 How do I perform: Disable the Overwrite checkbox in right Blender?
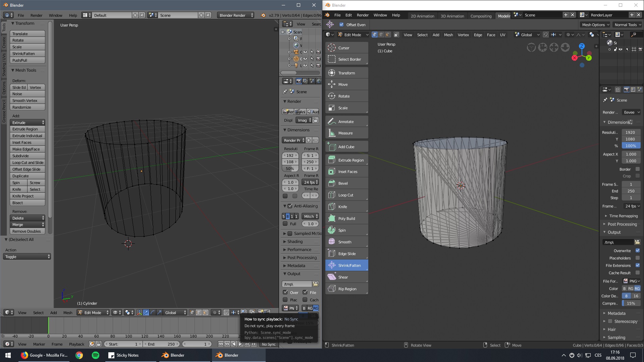tap(638, 251)
